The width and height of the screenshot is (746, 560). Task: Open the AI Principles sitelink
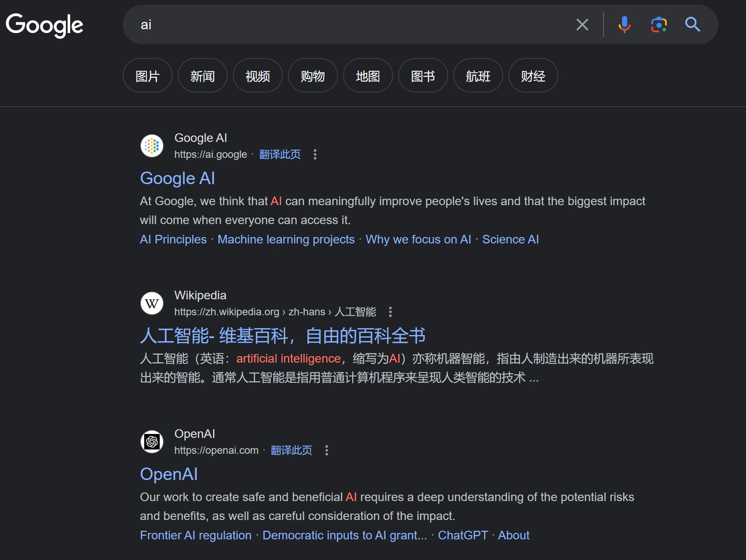click(173, 239)
